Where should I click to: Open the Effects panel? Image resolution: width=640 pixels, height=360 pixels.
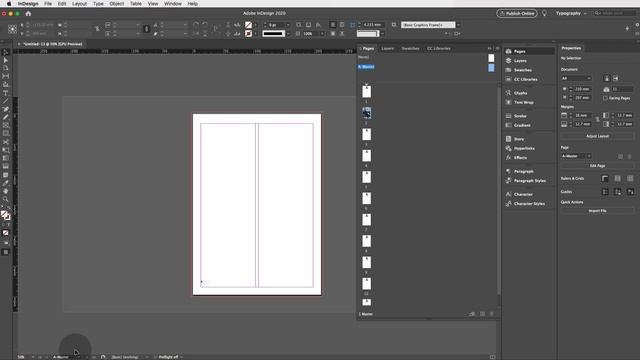click(520, 158)
